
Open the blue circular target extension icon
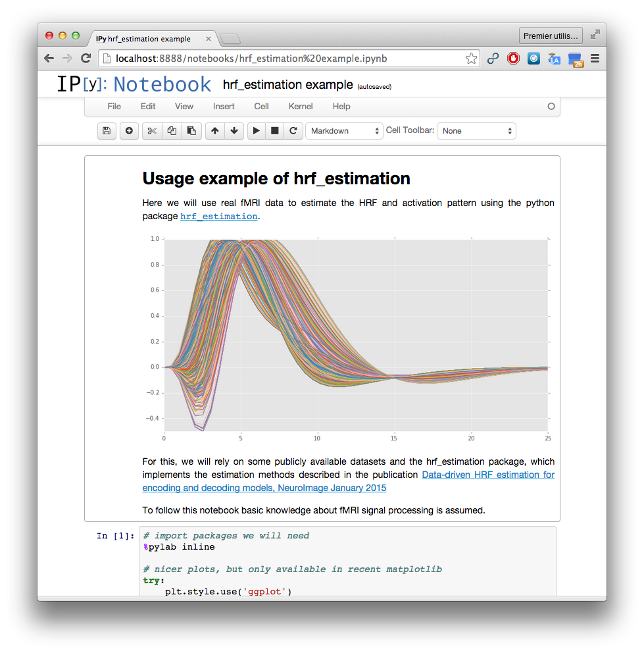(x=533, y=59)
